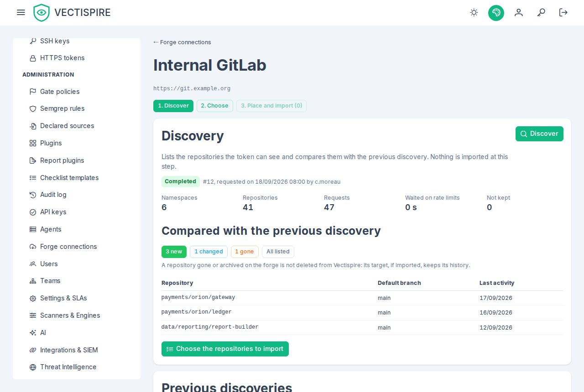This screenshot has height=392, width=584.
Task: Click the key icon in header
Action: [x=541, y=13]
